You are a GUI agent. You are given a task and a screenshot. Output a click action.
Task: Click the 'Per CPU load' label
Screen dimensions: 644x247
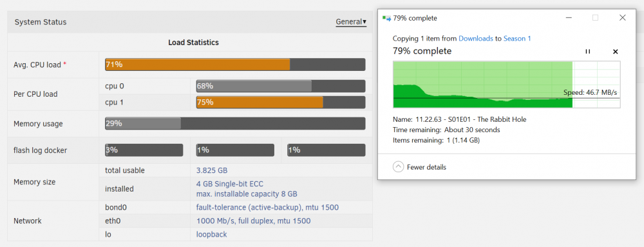35,94
